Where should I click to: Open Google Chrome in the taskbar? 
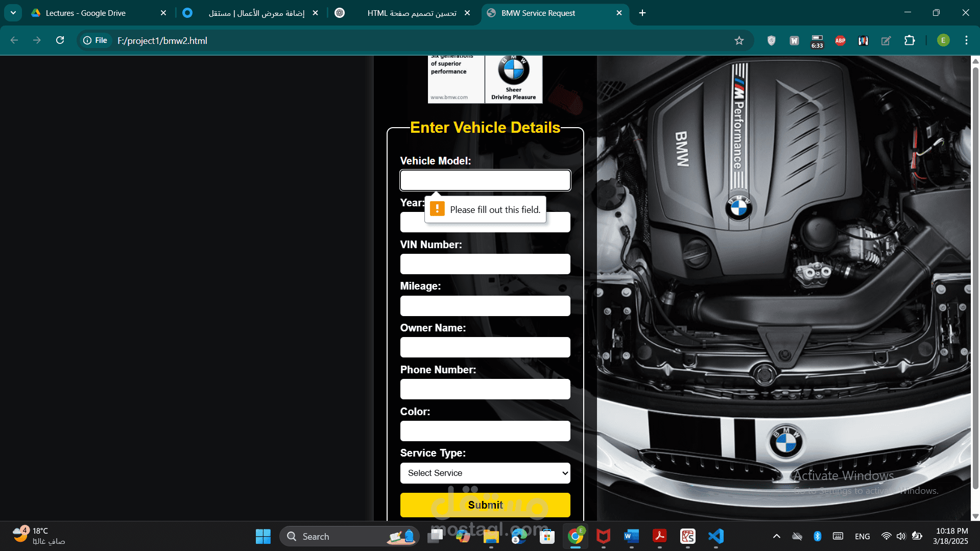(x=576, y=536)
